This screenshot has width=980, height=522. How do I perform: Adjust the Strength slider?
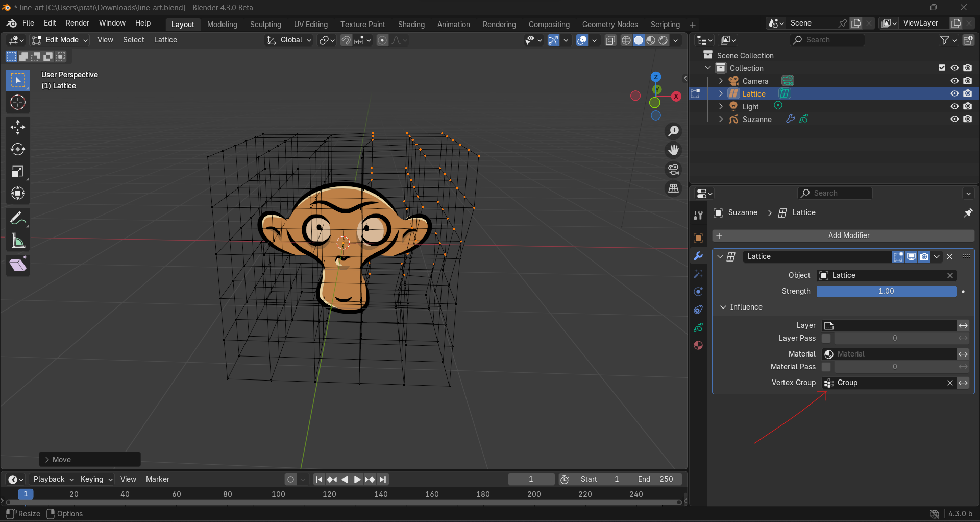coord(886,291)
